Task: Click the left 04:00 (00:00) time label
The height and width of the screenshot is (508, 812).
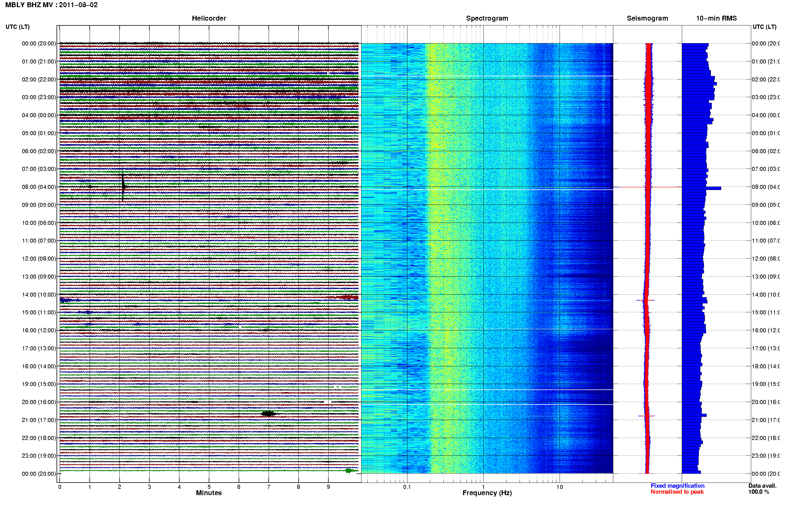Action: click(x=39, y=115)
